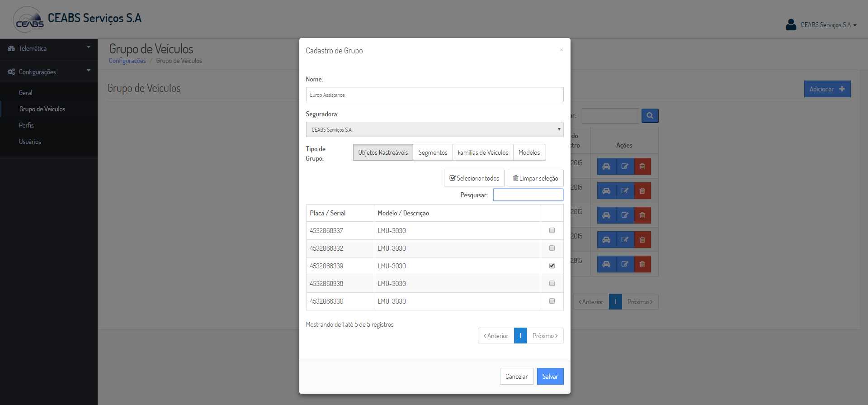Sort by Placa / Serial column header
The image size is (868, 405).
click(x=340, y=213)
